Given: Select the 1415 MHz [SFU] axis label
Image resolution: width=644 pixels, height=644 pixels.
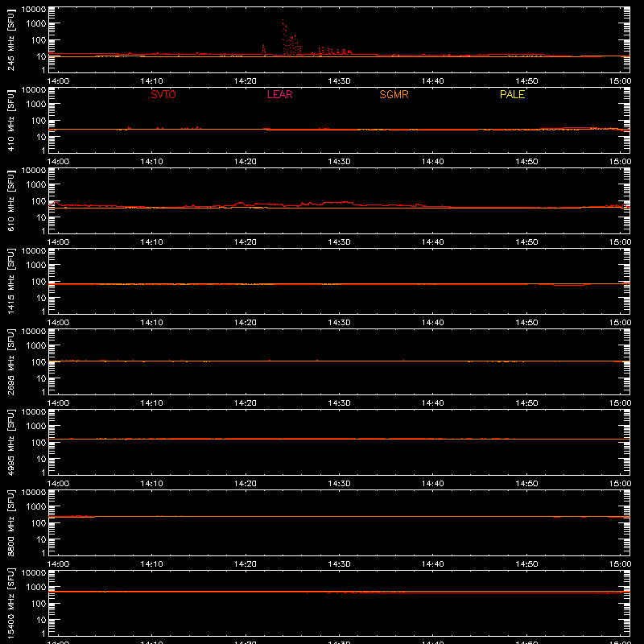Looking at the screenshot, I should [x=11, y=281].
